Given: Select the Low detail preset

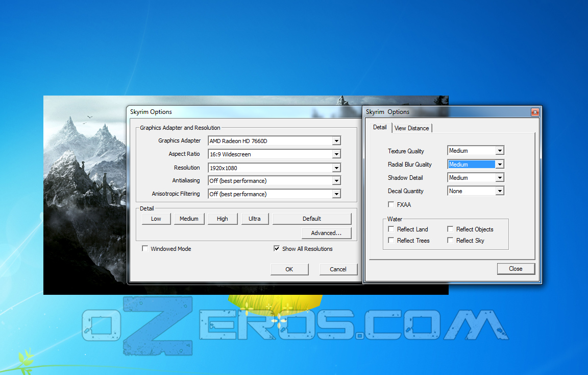Looking at the screenshot, I should (156, 219).
